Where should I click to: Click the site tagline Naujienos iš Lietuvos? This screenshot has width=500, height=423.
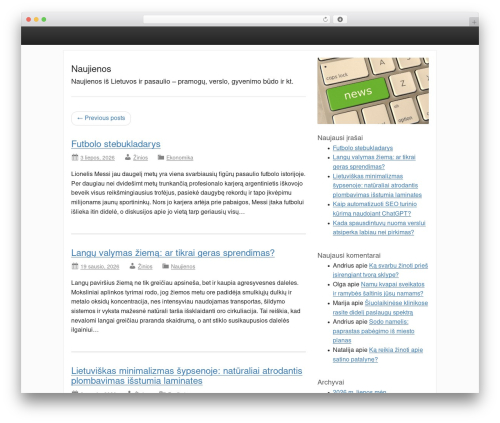click(x=182, y=82)
